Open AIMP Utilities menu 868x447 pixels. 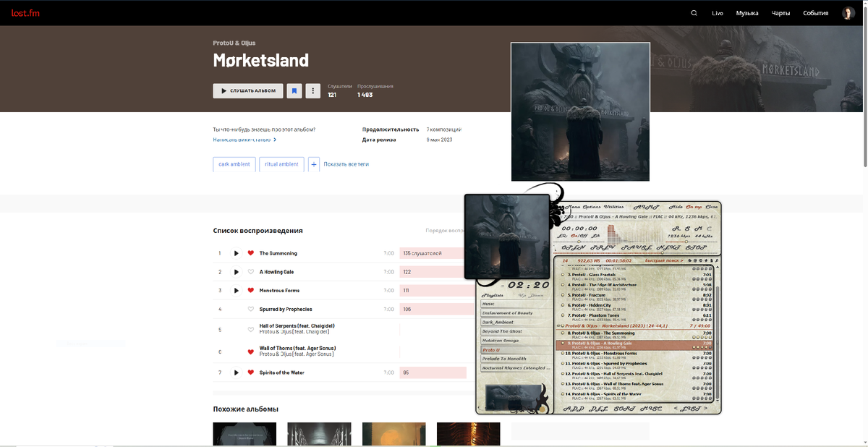[x=614, y=207]
